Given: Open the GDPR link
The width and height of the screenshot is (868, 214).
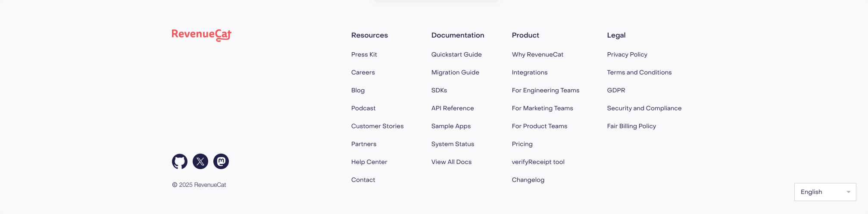Looking at the screenshot, I should [x=616, y=90].
